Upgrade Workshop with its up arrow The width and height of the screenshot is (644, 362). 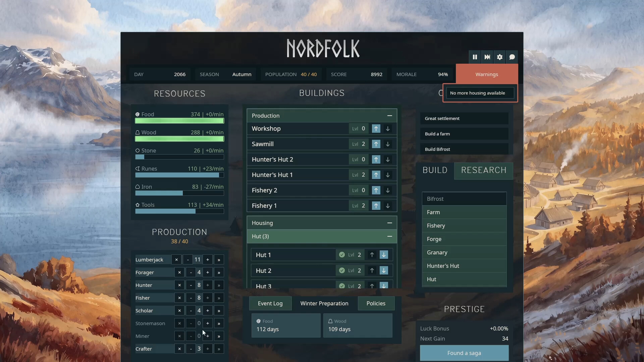tap(376, 129)
